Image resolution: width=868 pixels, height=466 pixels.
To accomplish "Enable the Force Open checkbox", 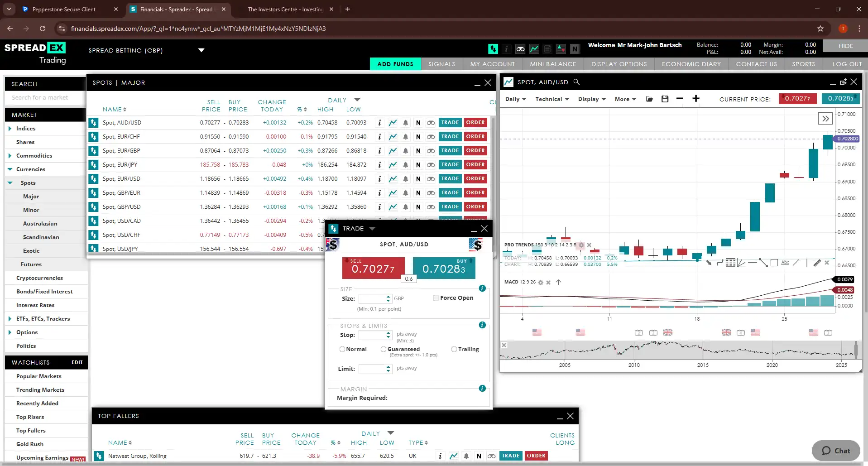I will pyautogui.click(x=436, y=298).
